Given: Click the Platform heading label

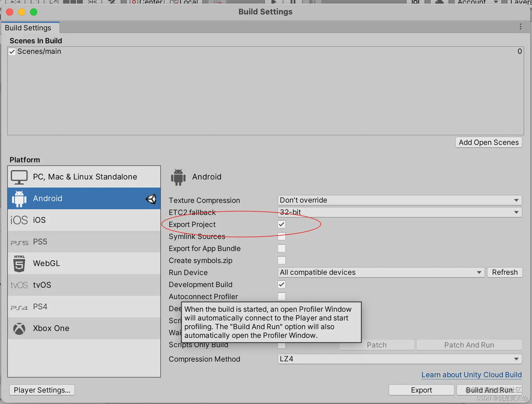Looking at the screenshot, I should coord(25,160).
